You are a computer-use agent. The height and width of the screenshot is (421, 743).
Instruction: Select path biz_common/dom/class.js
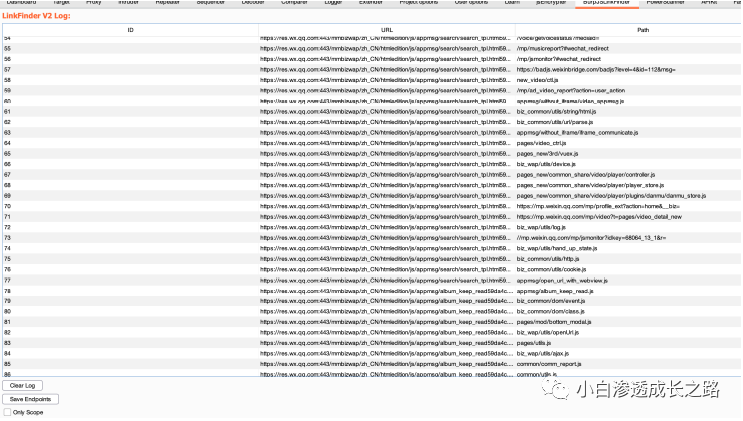pos(551,311)
